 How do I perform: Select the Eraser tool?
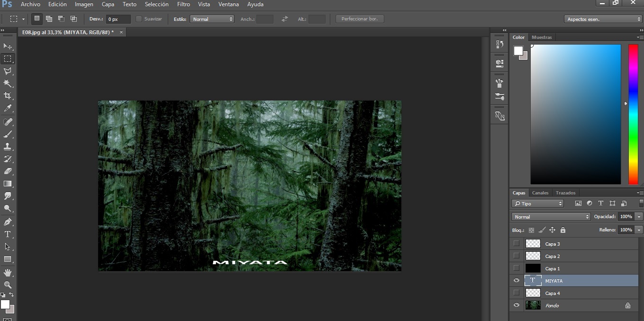click(x=8, y=171)
